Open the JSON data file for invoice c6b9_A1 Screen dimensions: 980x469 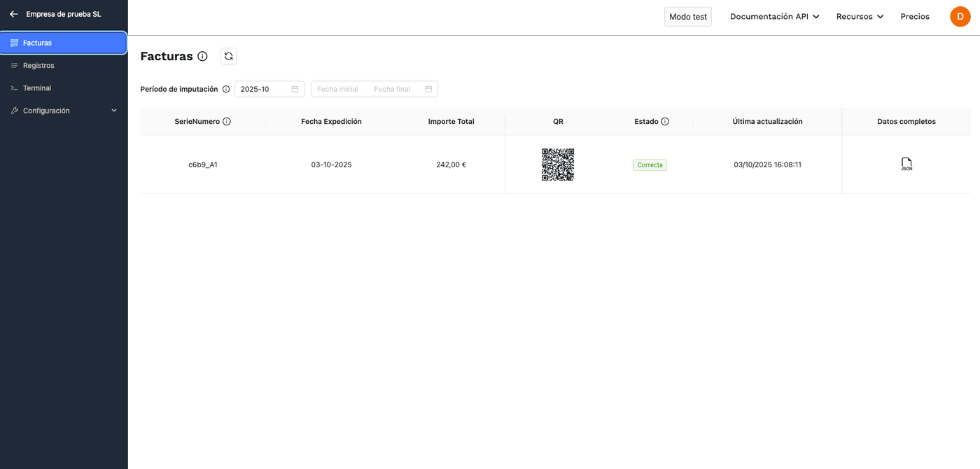(x=906, y=164)
